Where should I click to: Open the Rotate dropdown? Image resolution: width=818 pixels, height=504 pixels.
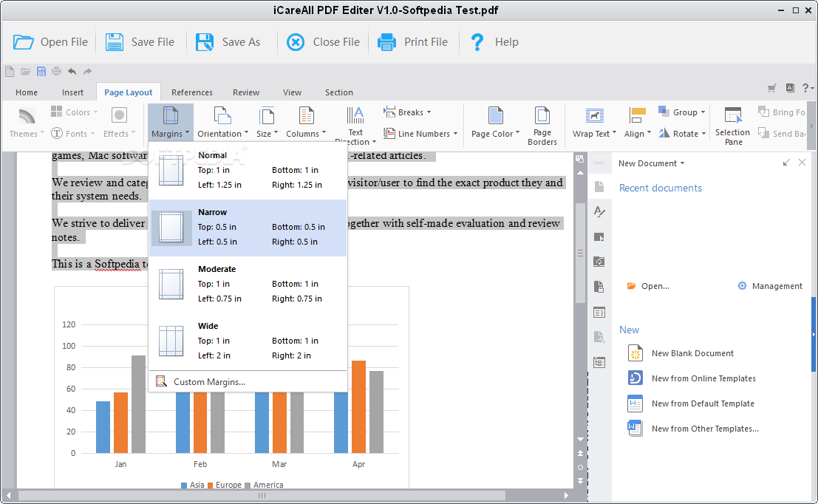682,134
